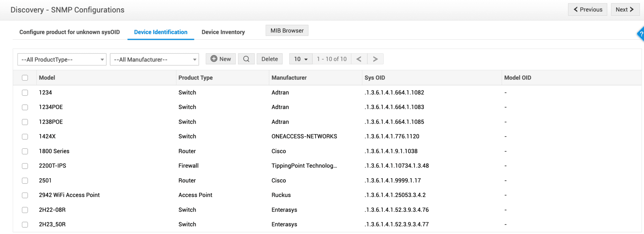Sort table by Sys OID column header
This screenshot has height=234, width=644.
coord(374,78)
